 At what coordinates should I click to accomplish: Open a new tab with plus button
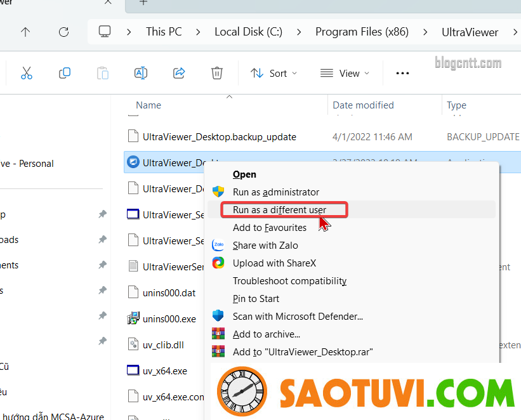coord(143,2)
